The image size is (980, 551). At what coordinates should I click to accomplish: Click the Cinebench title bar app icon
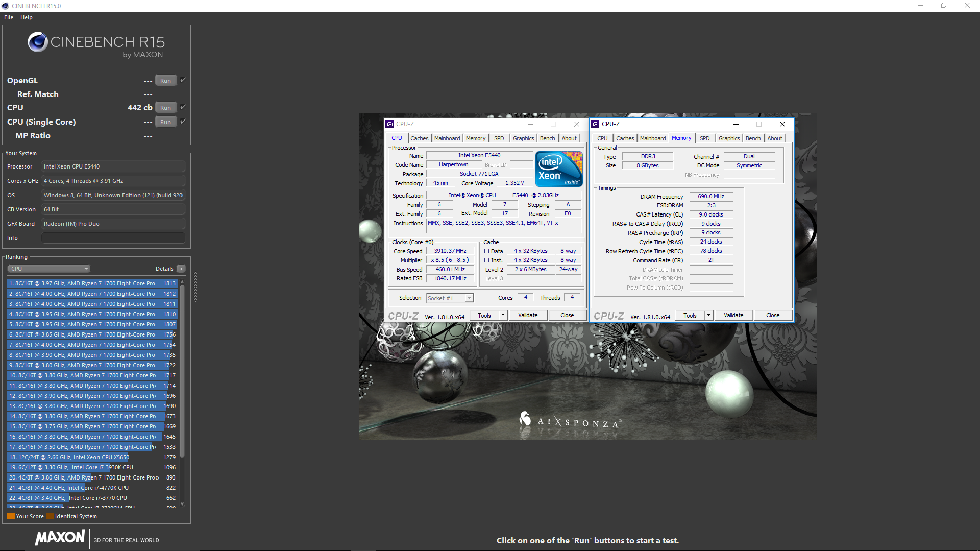(x=6, y=6)
